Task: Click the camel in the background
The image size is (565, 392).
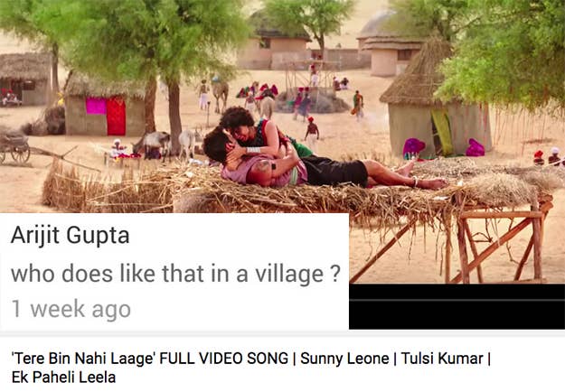Action: (x=221, y=94)
